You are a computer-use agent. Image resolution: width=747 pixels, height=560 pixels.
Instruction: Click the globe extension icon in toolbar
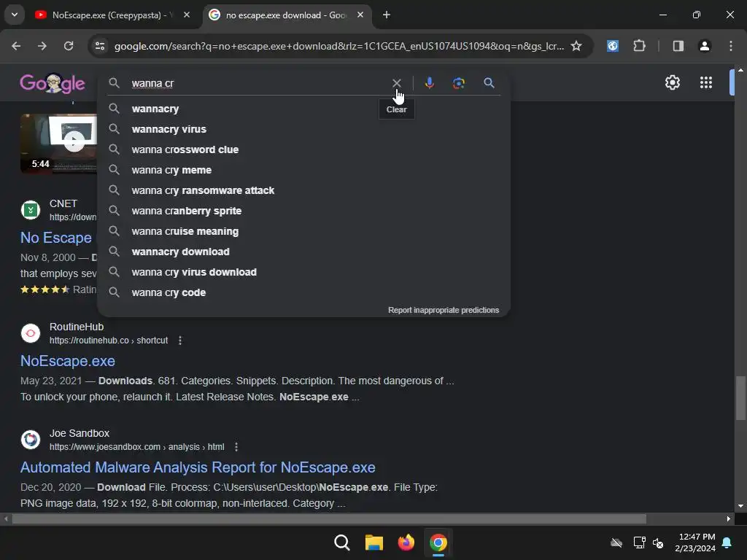tap(613, 46)
